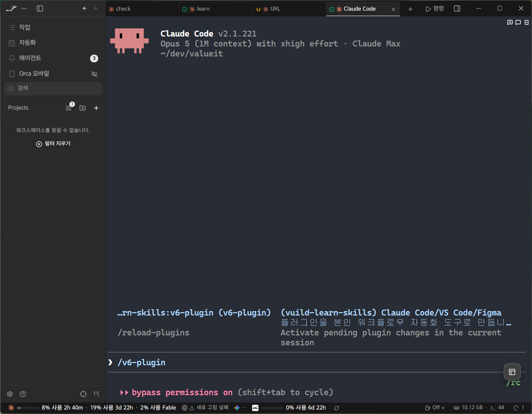Switch to the learn tab
Screen dimensions: 532x414
point(216,9)
